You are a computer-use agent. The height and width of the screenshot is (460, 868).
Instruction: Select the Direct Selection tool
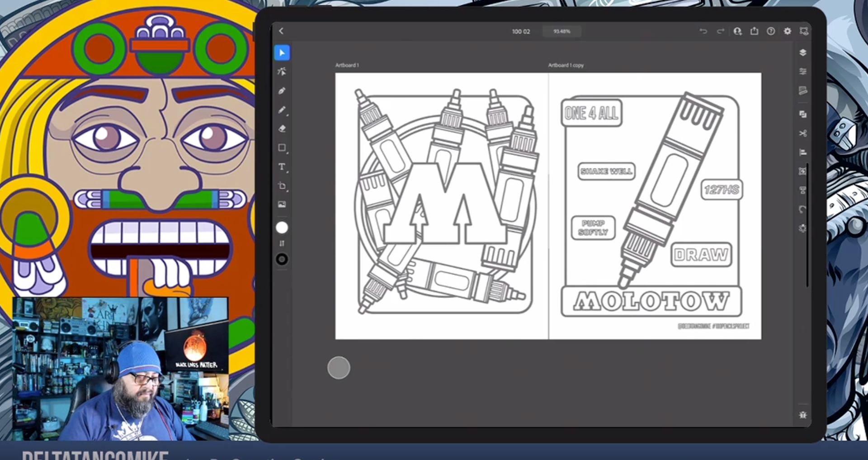pos(282,71)
